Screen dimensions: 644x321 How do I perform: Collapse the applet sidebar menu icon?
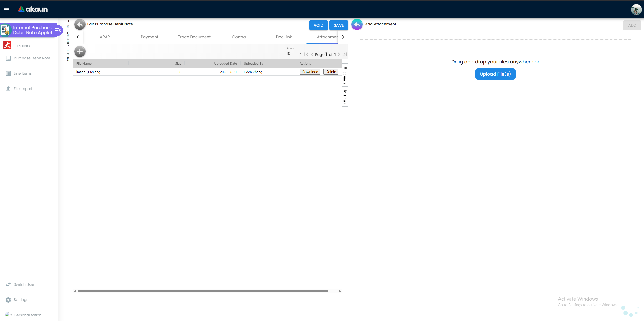(58, 30)
